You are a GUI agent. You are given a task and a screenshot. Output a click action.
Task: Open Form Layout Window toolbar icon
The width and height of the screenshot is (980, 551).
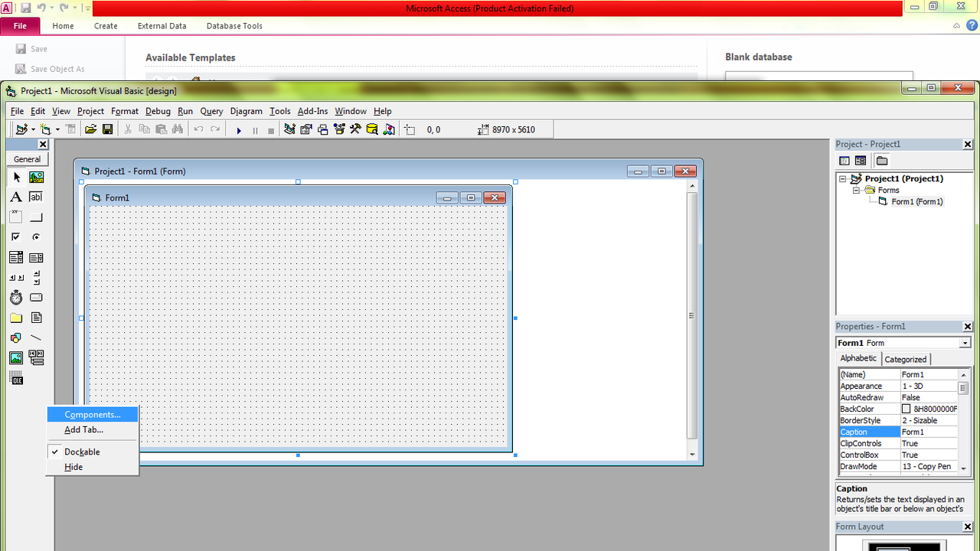[x=322, y=129]
